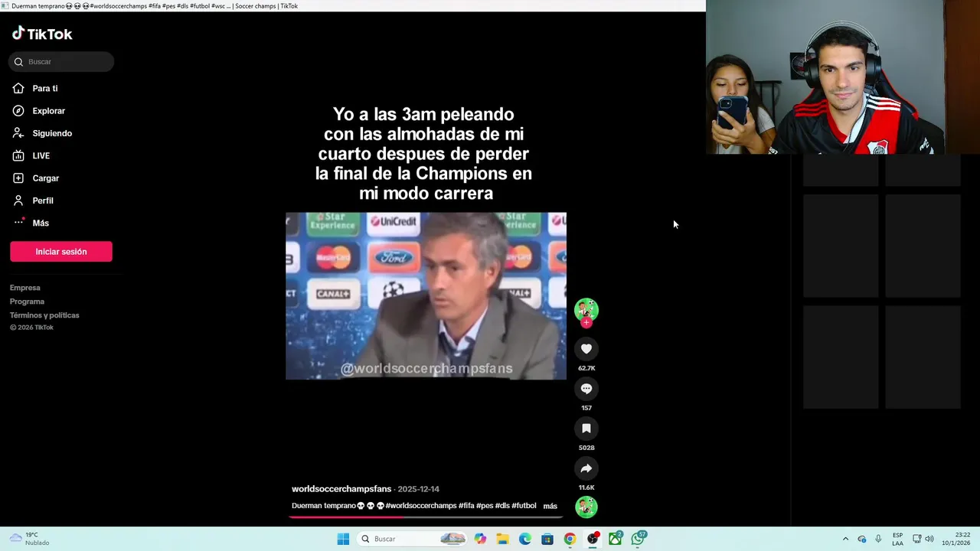The height and width of the screenshot is (551, 980).
Task: Open the Windows Start menu
Action: point(343,539)
